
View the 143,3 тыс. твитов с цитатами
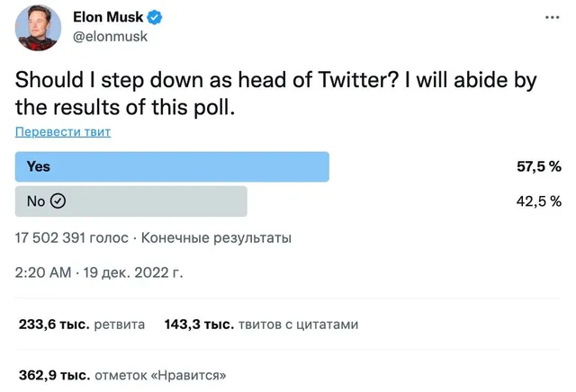coord(261,325)
